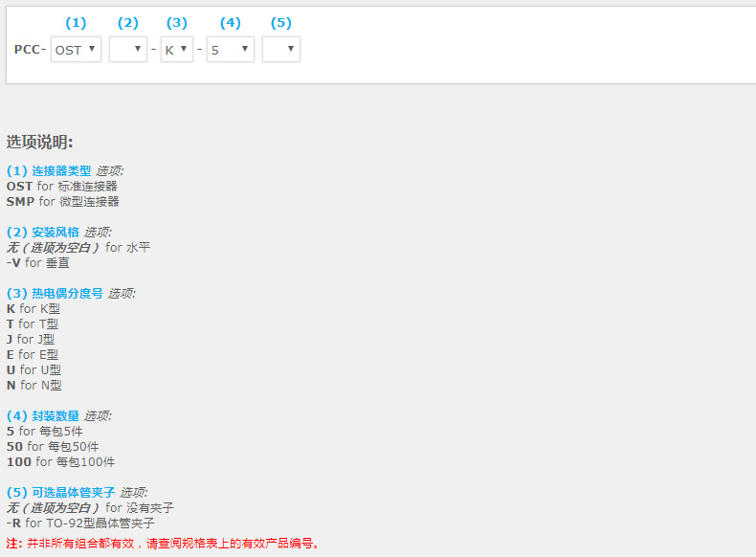Click the blue (3) label above the K dropdown
756x557 pixels.
pyautogui.click(x=176, y=23)
